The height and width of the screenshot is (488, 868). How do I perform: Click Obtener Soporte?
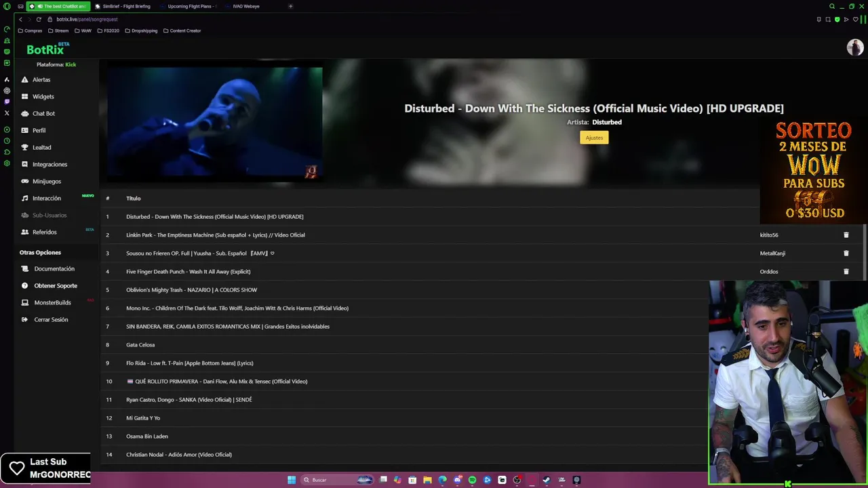point(56,285)
